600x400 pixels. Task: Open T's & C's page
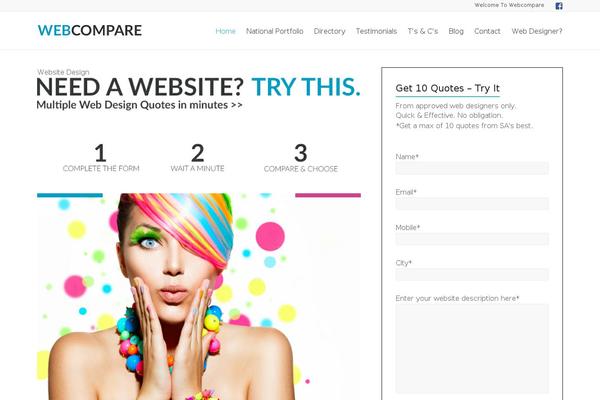422,31
